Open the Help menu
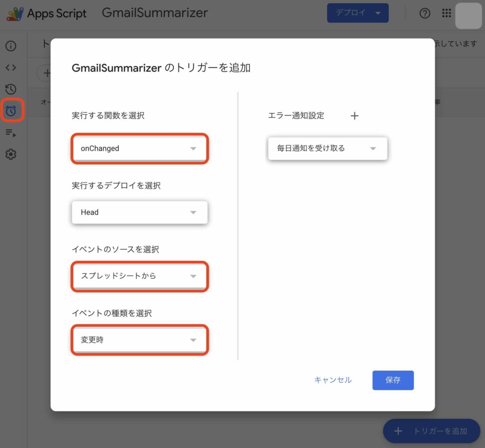The height and width of the screenshot is (448, 485). tap(425, 13)
